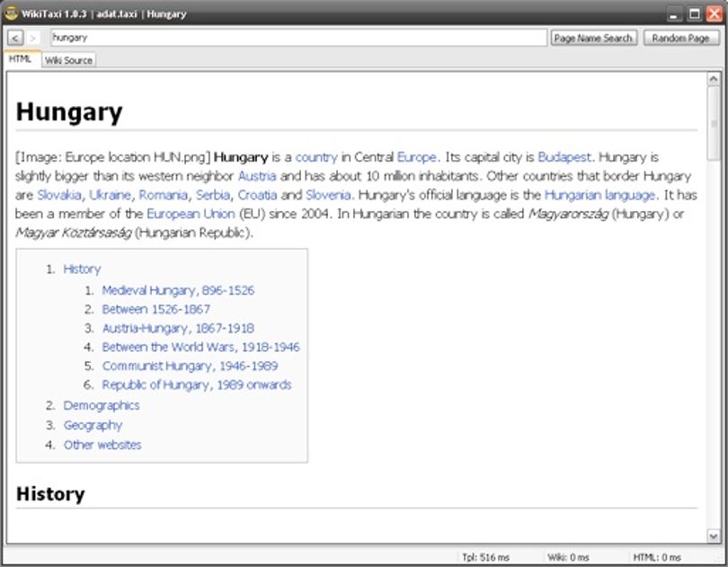This screenshot has width=728, height=567.
Task: Go forward using the forward arrow button
Action: pos(32,38)
